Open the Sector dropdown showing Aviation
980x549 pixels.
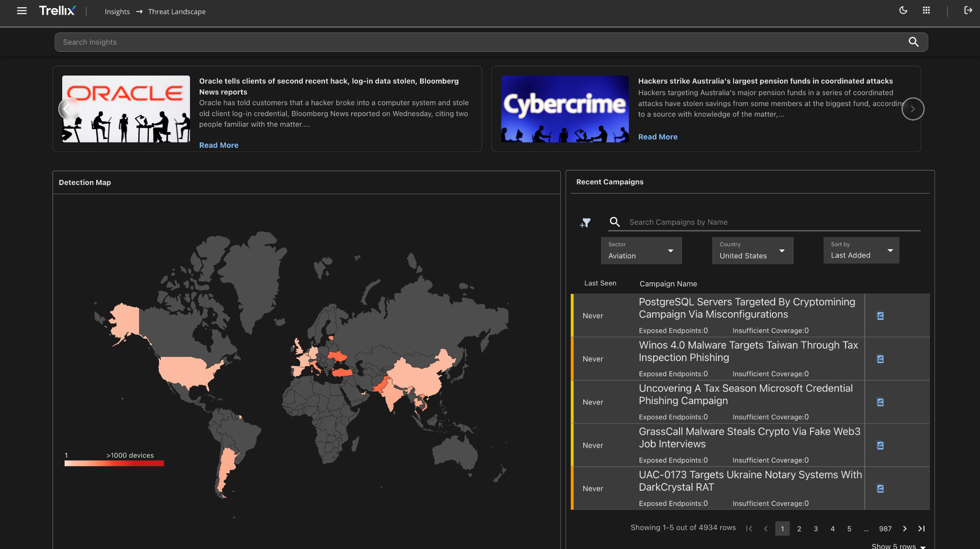641,251
